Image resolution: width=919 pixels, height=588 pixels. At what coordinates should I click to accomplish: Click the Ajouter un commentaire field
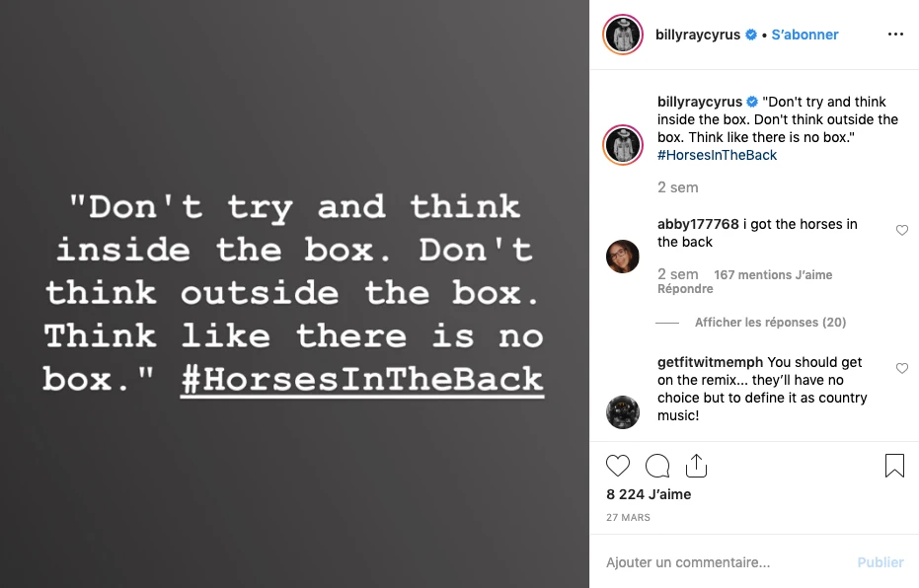[721, 562]
